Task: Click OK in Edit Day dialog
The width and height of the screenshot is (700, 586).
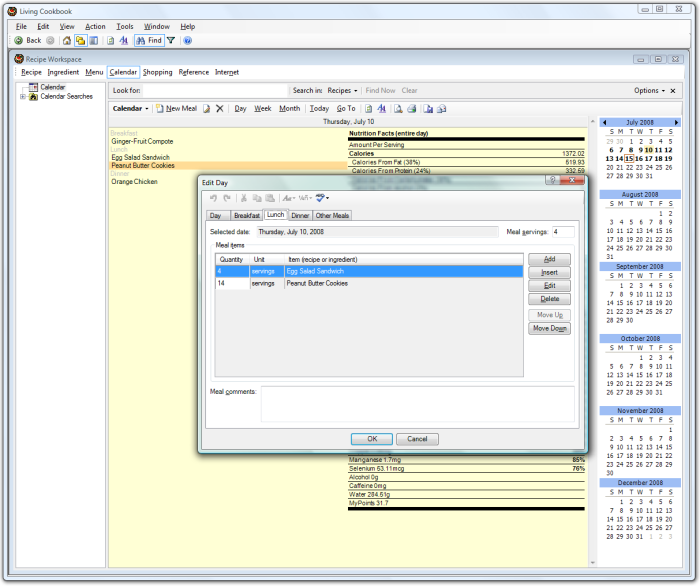Action: 372,439
